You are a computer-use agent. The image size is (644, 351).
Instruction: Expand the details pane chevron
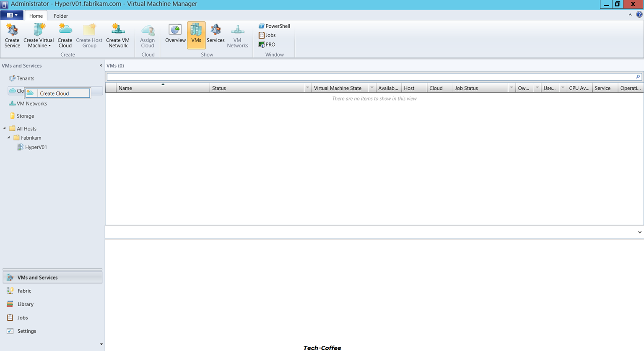pos(639,232)
